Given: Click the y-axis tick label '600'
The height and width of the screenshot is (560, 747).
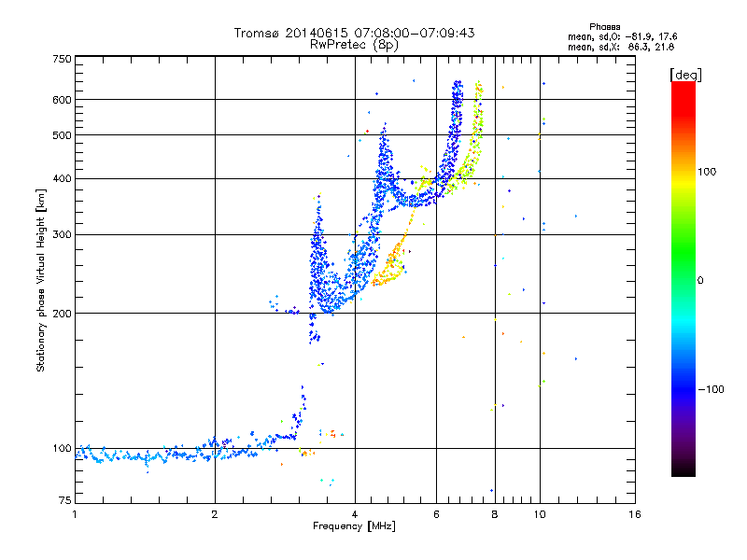Looking at the screenshot, I should [63, 100].
